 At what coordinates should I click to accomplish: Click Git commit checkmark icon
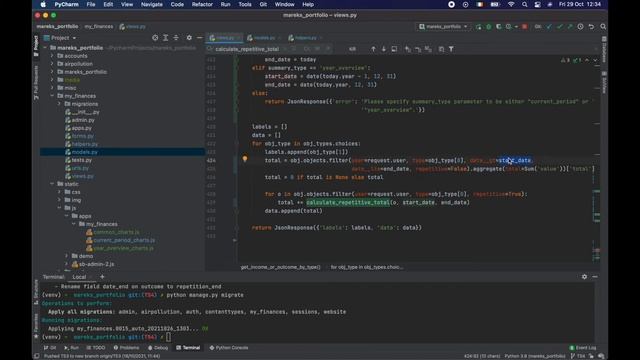tap(560, 27)
